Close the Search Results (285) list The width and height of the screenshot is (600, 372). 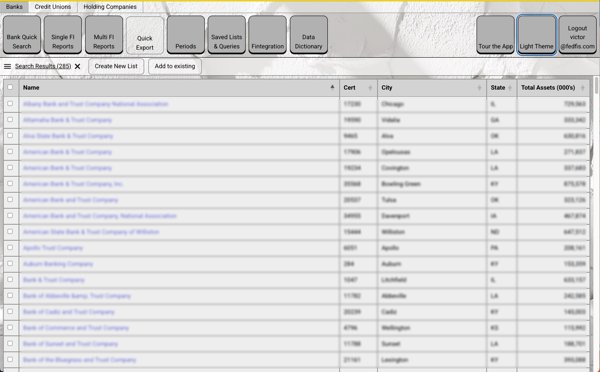77,67
